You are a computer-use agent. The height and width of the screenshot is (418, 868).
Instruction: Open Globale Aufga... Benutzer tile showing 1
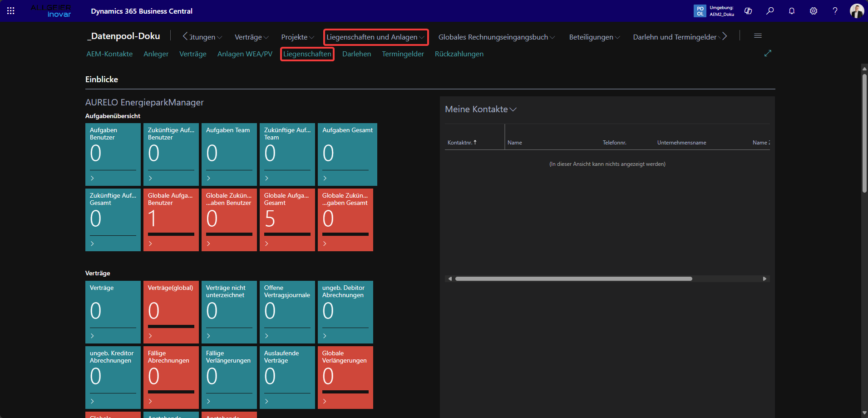pyautogui.click(x=171, y=220)
